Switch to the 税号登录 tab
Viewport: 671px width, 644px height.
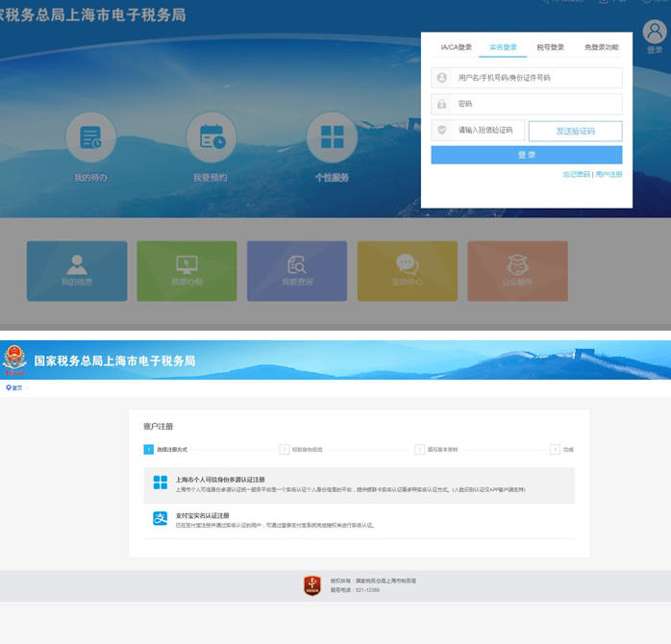550,47
